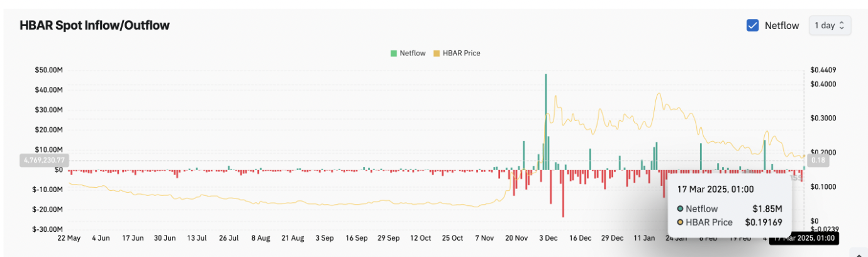Click the green Netflow dot in the tooltip

pos(681,208)
